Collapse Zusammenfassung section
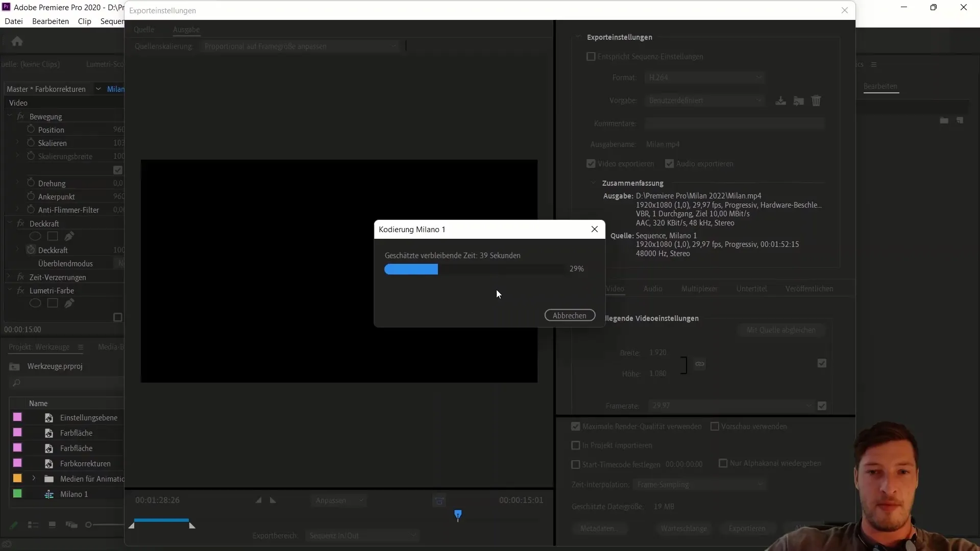 (593, 183)
